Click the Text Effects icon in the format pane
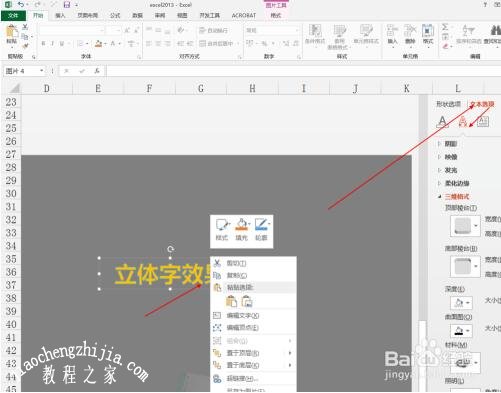Screen dimensions: 501x393 [x=463, y=121]
